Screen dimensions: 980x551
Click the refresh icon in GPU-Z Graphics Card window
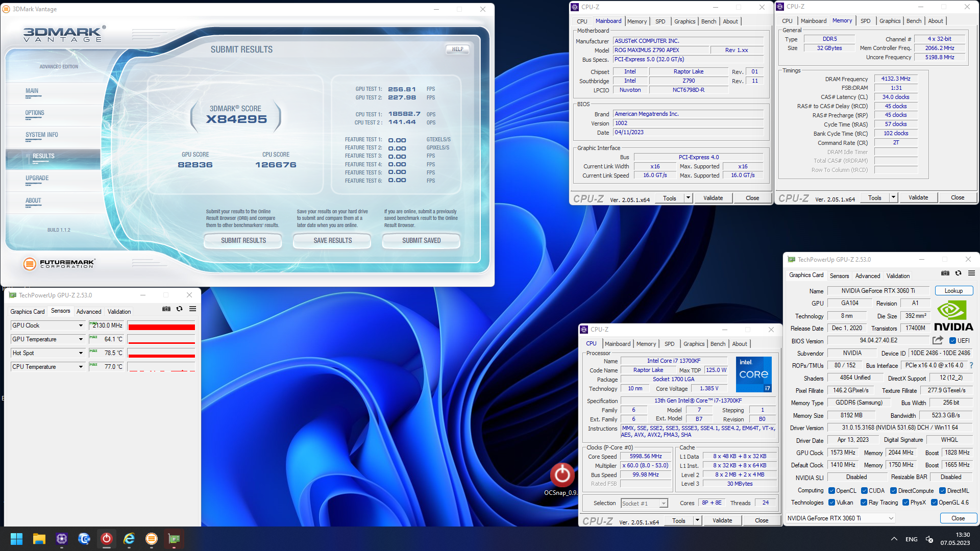[958, 273]
